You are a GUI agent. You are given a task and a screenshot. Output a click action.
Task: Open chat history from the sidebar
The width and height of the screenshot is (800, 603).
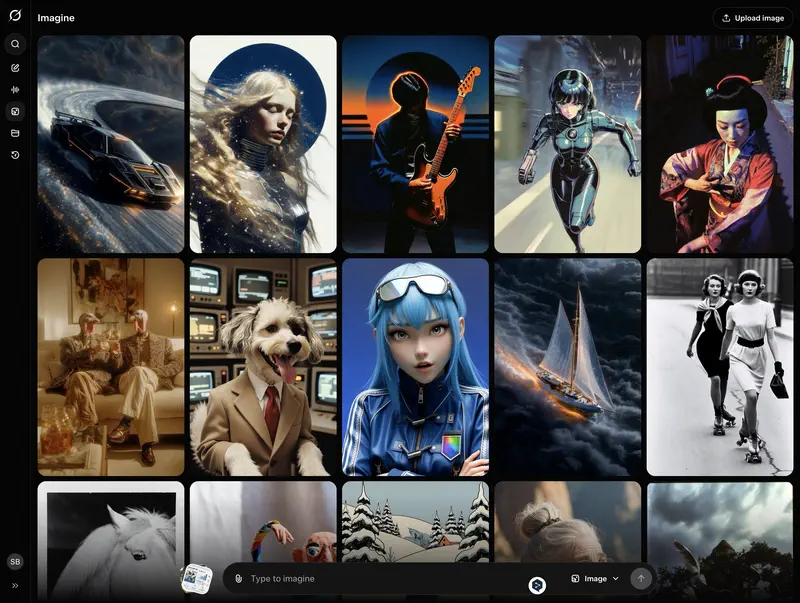[x=15, y=155]
